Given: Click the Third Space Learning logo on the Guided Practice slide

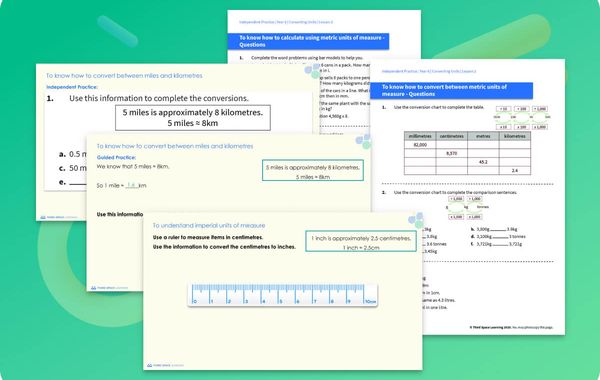Looking at the screenshot, I should click(x=109, y=288).
